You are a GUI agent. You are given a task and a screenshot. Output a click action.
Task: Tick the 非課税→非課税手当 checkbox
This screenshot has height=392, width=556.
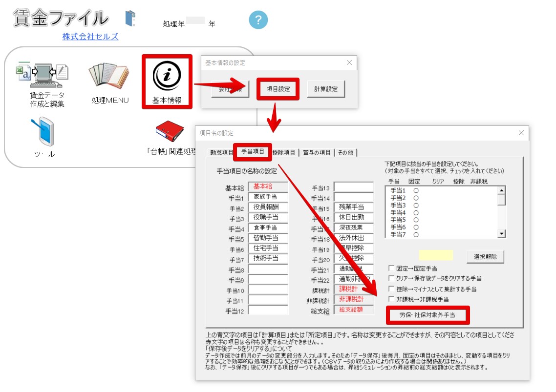click(x=391, y=299)
